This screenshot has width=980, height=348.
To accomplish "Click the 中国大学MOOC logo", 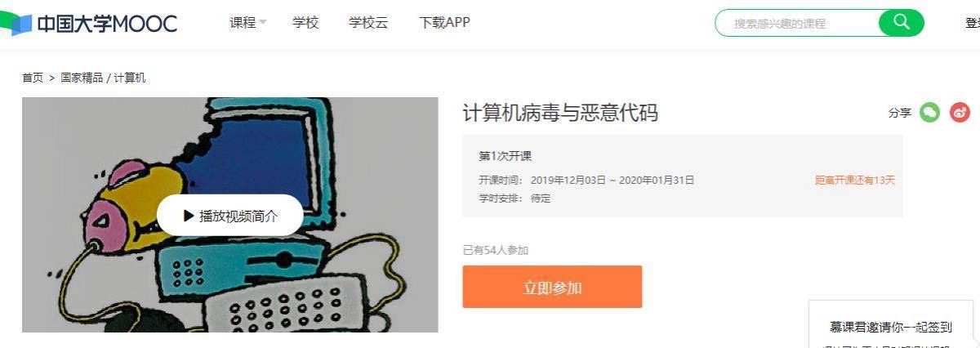I will coord(89,24).
